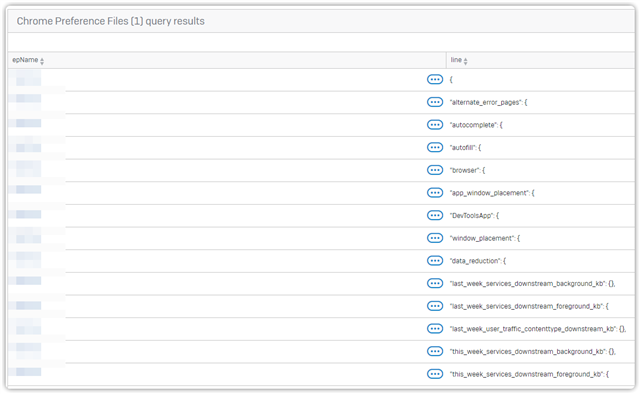Sort results by line column arrows
This screenshot has width=640, height=394.
pos(465,61)
